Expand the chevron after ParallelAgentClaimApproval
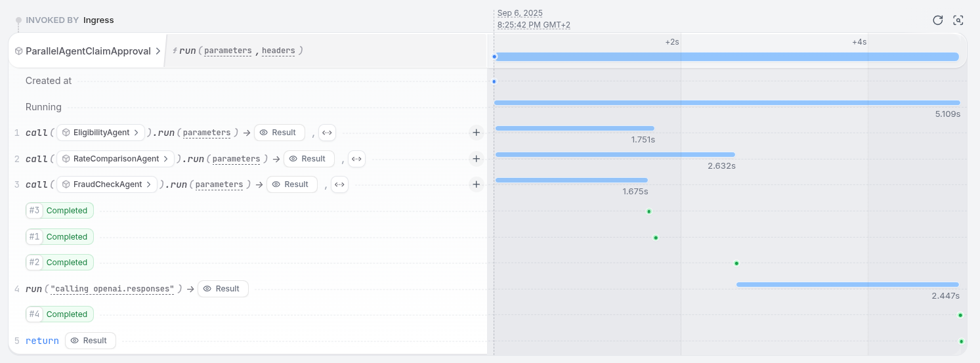Viewport: 980px width, 363px height. click(158, 51)
